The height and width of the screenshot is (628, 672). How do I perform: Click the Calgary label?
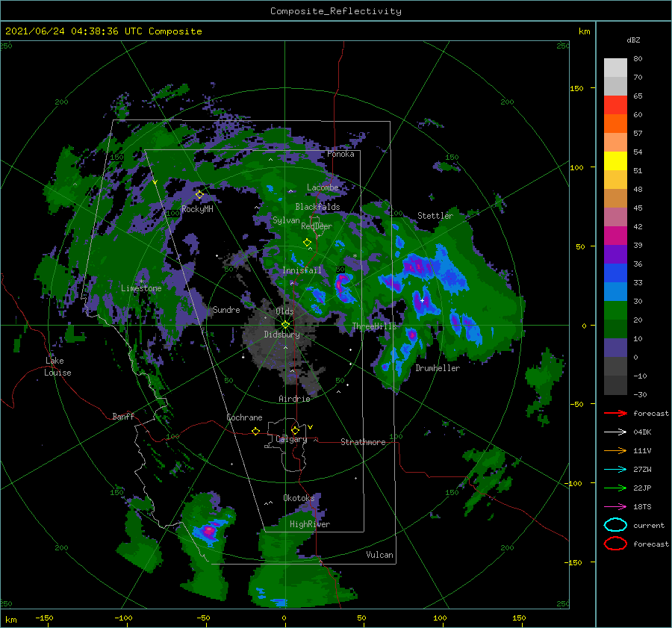(x=291, y=439)
